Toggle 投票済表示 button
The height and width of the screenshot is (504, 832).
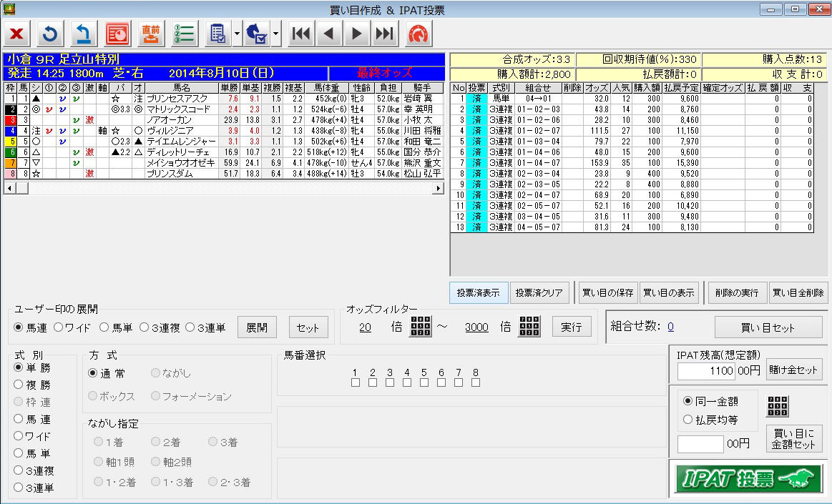click(479, 292)
